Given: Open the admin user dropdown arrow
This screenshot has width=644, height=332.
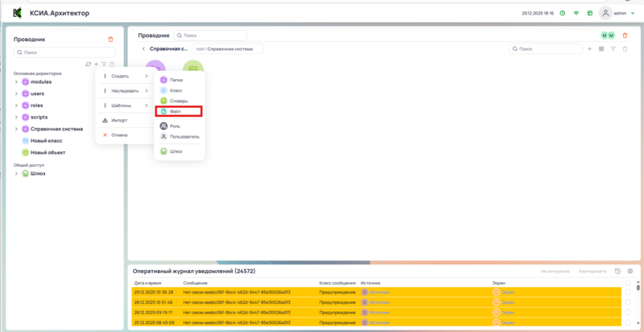Looking at the screenshot, I should 632,14.
